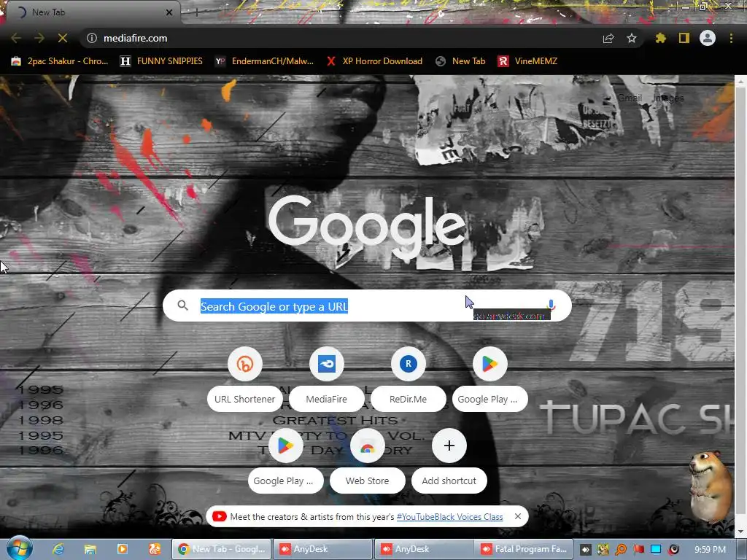This screenshot has height=560, width=747.
Task: Click the Images link
Action: (668, 98)
